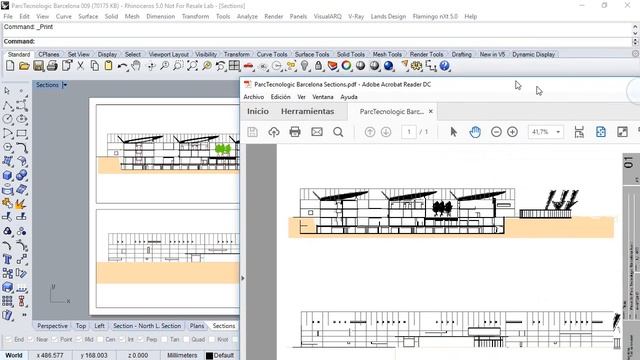Select the Pan hand tool in Rhino toolbar
The width and height of the screenshot is (640, 360).
(136, 66)
